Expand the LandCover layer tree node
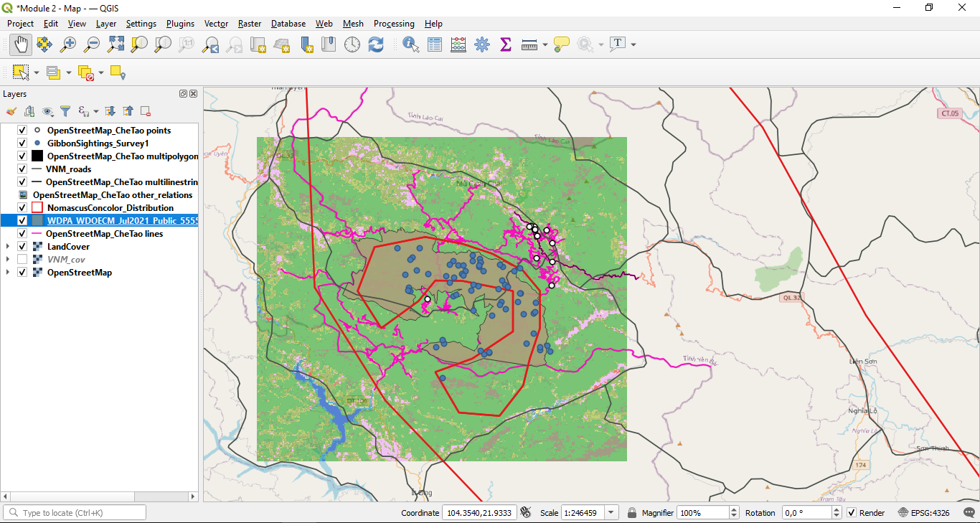The height and width of the screenshot is (523, 980). (x=8, y=247)
